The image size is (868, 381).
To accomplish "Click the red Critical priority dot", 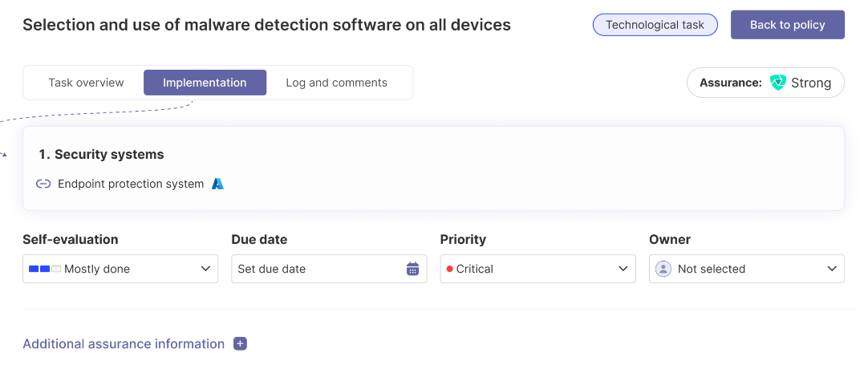I will tap(449, 269).
